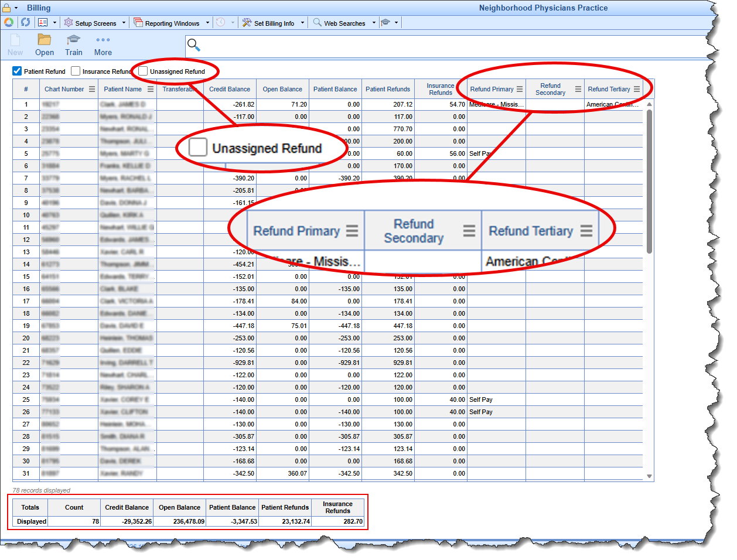The width and height of the screenshot is (737, 560).
Task: Open Chart Number column menu icon
Action: click(92, 89)
